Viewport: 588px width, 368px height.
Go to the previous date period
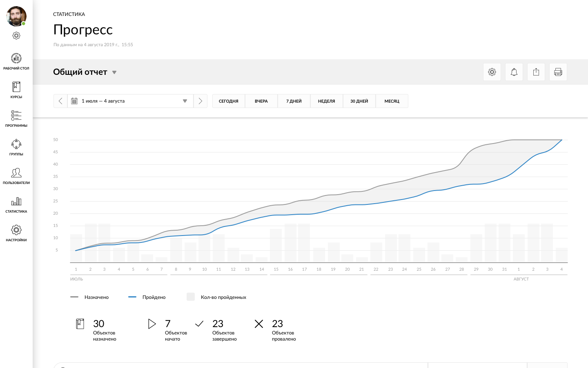tap(60, 101)
